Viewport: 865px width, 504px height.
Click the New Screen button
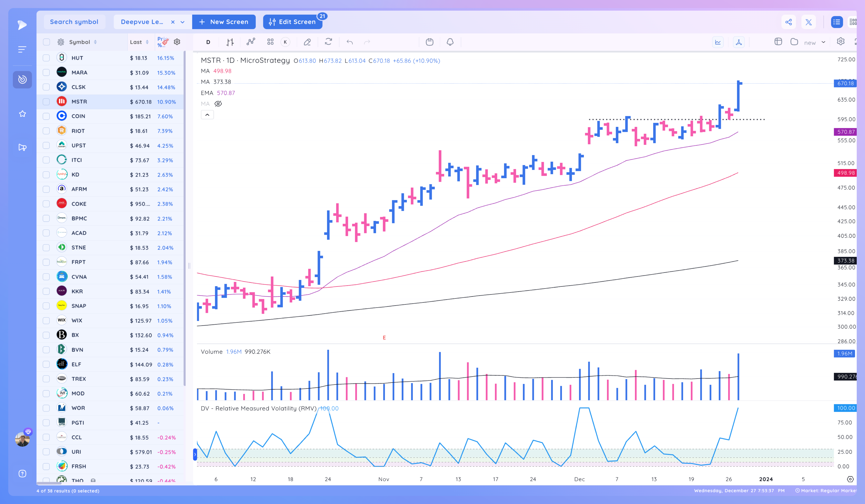(x=224, y=22)
